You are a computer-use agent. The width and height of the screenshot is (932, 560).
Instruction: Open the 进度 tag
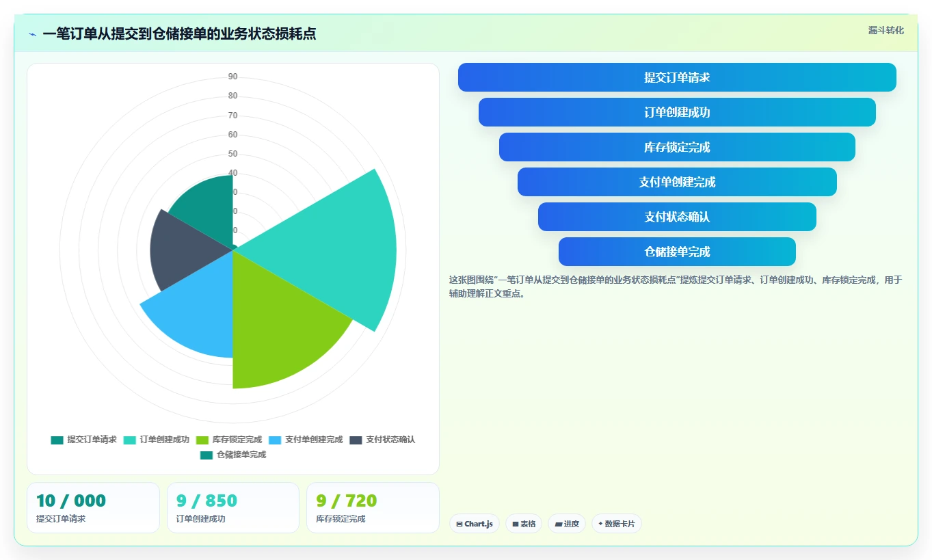tap(567, 524)
